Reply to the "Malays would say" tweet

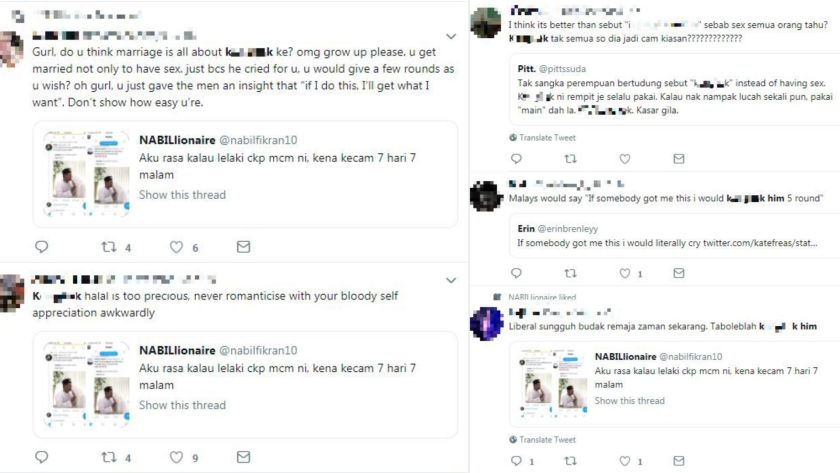coord(515,272)
